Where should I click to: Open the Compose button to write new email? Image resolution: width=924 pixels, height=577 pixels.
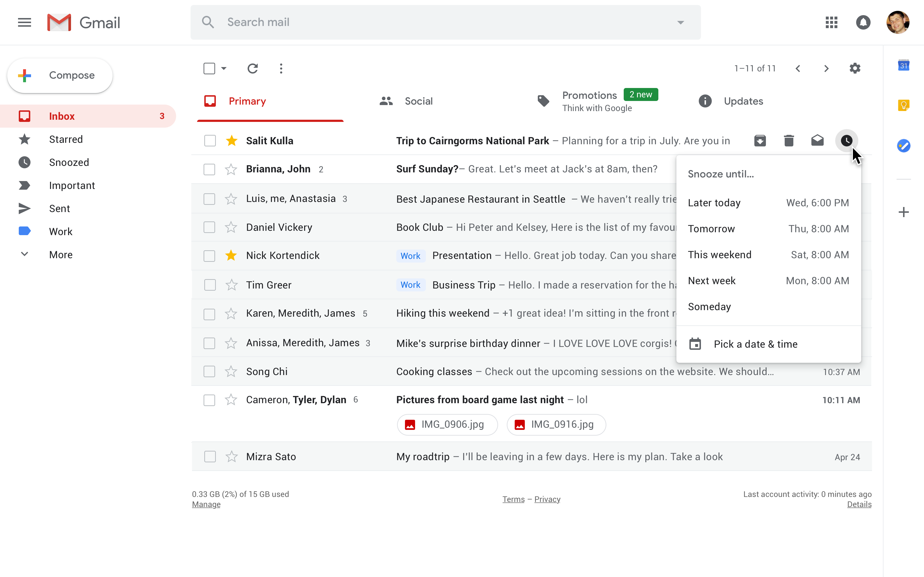(60, 75)
